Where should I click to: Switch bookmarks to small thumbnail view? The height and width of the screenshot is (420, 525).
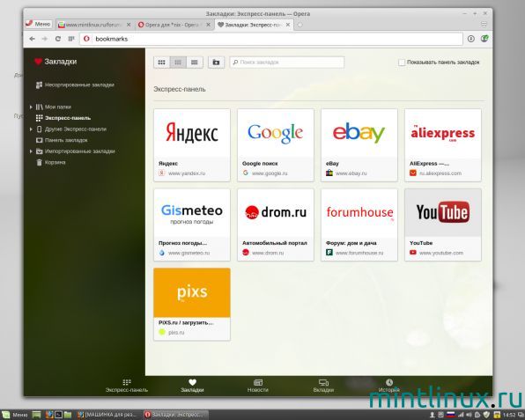(x=178, y=63)
